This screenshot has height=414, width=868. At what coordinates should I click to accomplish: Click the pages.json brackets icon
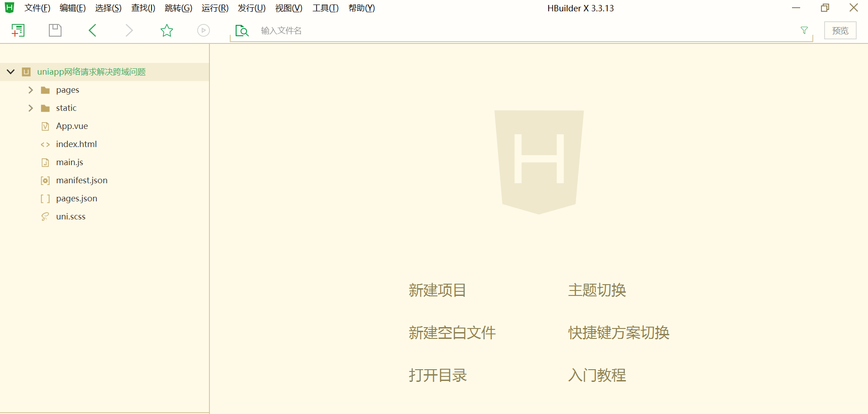pyautogui.click(x=45, y=199)
